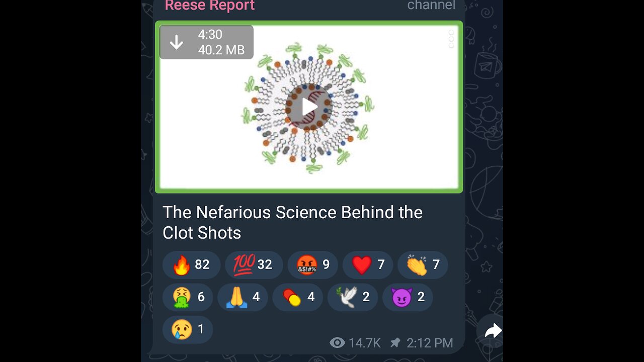The width and height of the screenshot is (644, 362).
Task: Download the 40.2 MB video
Action: (176, 42)
